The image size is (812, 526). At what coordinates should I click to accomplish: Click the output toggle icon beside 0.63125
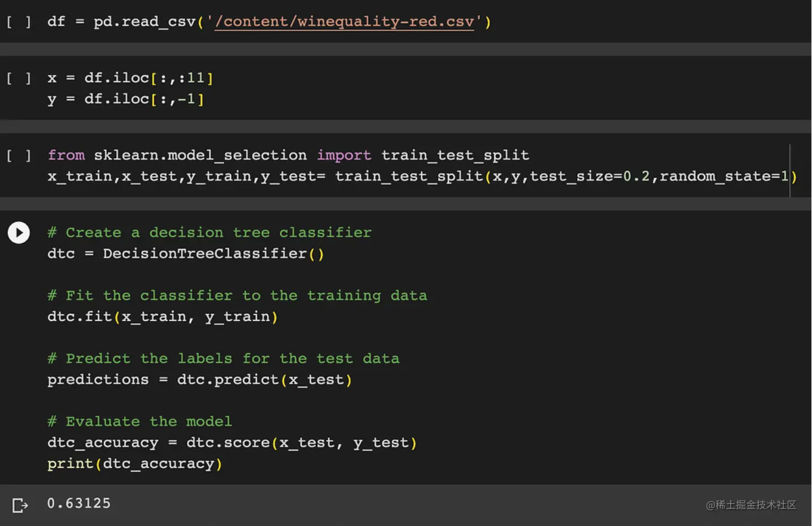20,505
